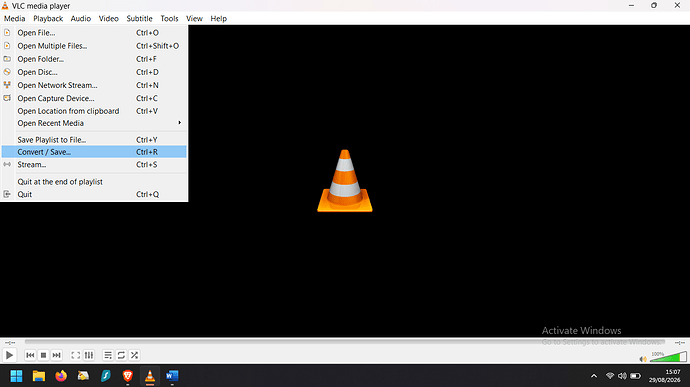Launch Firefox from taskbar

click(x=61, y=376)
